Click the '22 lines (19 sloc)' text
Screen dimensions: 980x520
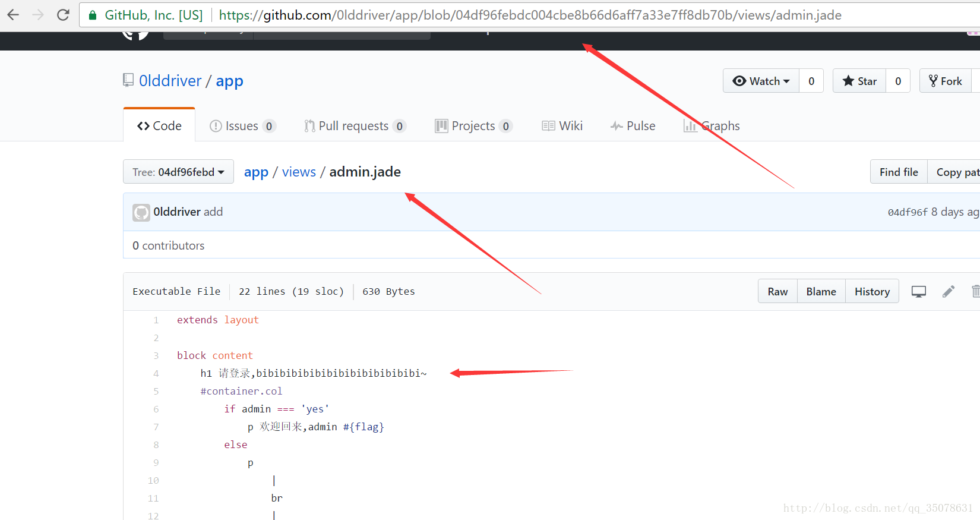pyautogui.click(x=292, y=291)
